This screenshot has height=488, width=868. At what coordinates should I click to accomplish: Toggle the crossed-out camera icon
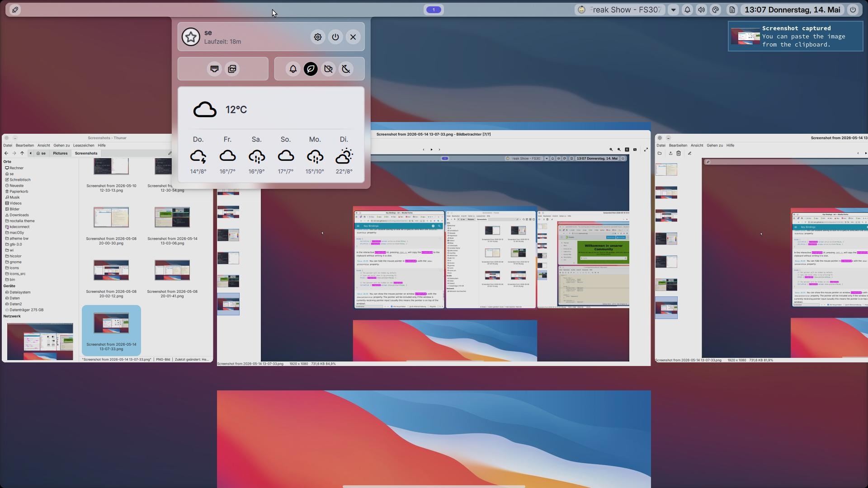[328, 69]
